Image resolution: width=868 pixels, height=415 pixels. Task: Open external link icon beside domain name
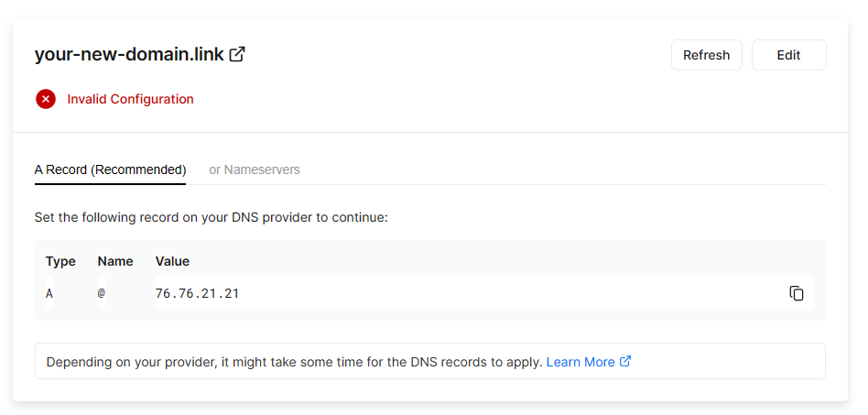point(237,54)
